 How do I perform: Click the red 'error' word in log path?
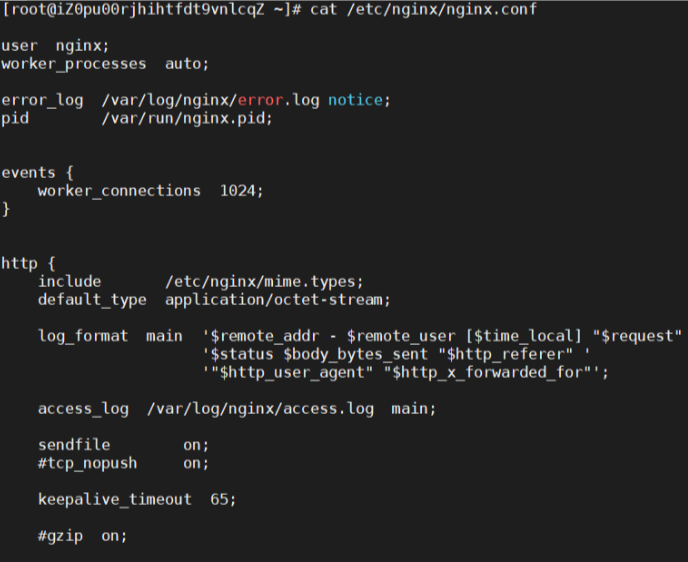point(260,100)
